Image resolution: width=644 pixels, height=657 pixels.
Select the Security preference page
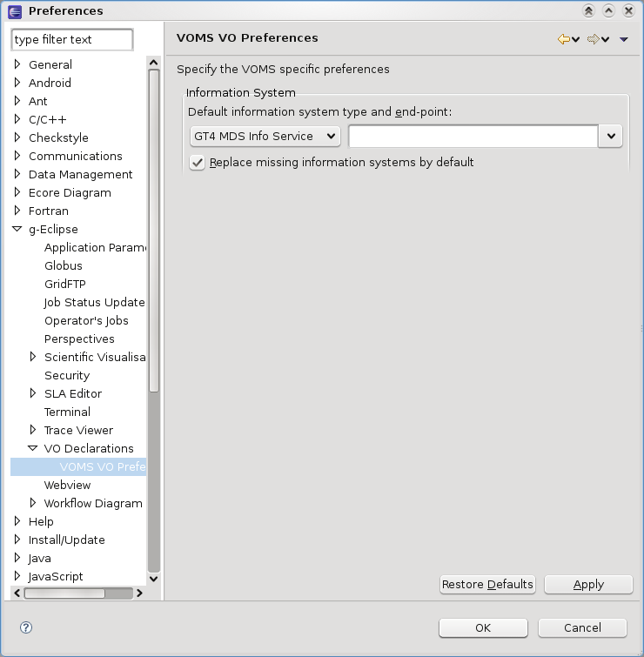67,375
